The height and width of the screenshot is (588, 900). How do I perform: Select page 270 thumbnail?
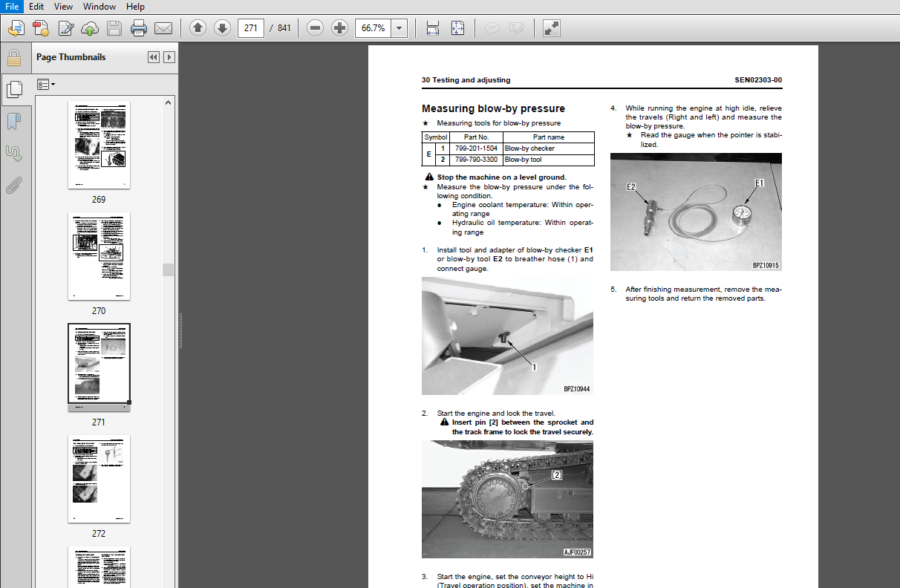[x=99, y=255]
